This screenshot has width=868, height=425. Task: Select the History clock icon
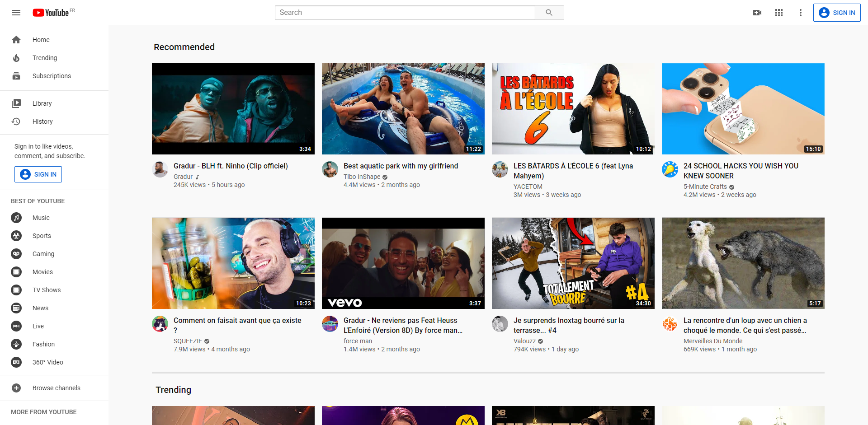[x=16, y=121]
